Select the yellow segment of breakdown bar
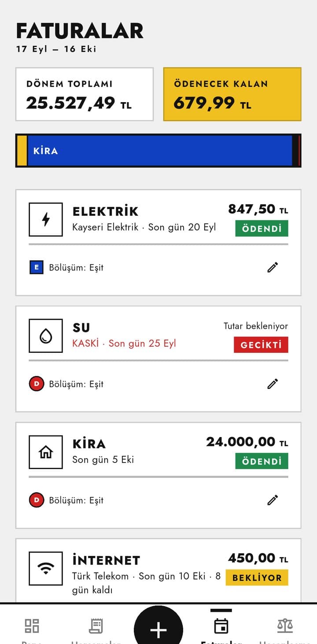 pos(22,151)
